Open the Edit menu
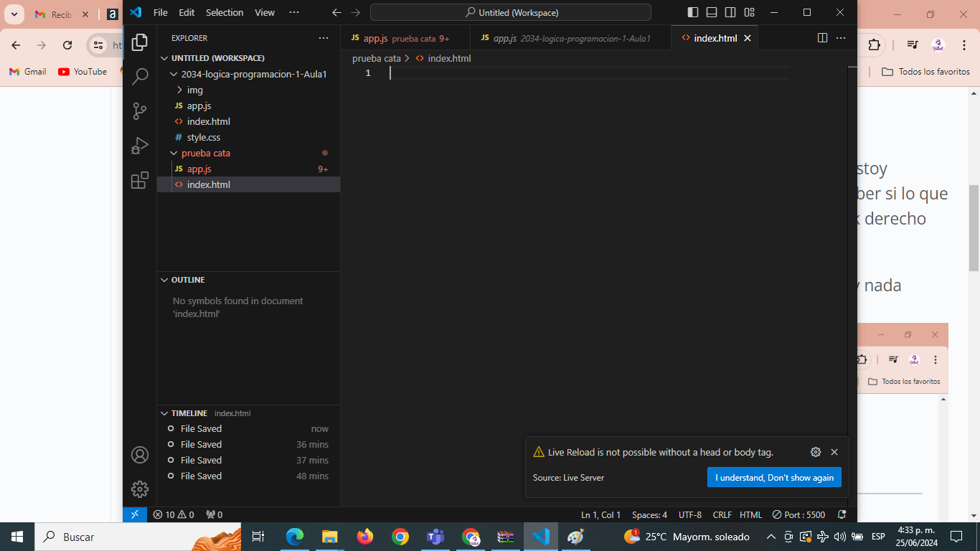The height and width of the screenshot is (551, 980). pos(187,12)
